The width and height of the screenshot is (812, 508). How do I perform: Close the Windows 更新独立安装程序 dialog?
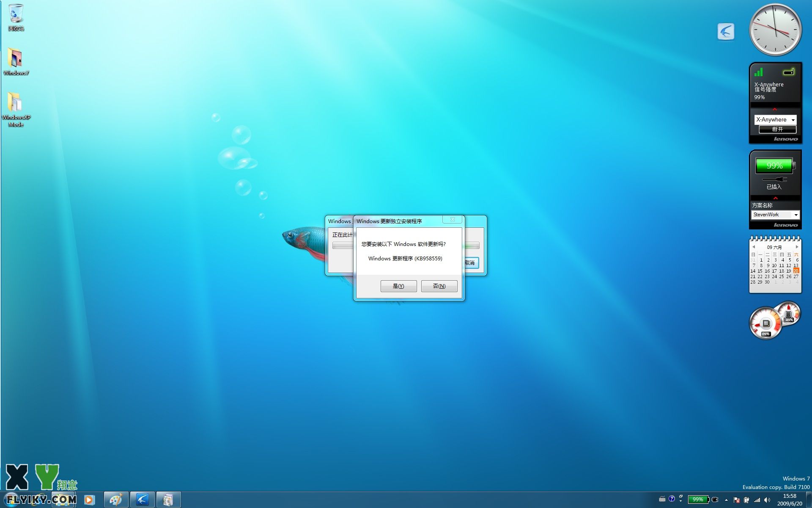coord(453,219)
